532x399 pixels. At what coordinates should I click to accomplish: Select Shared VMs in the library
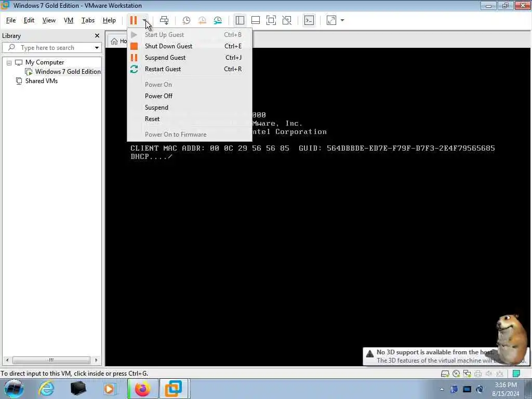[42, 81]
